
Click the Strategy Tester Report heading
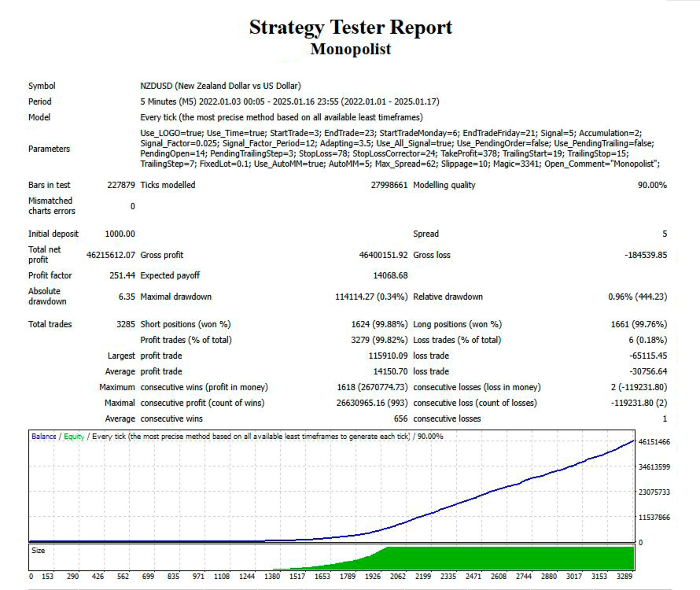click(351, 28)
